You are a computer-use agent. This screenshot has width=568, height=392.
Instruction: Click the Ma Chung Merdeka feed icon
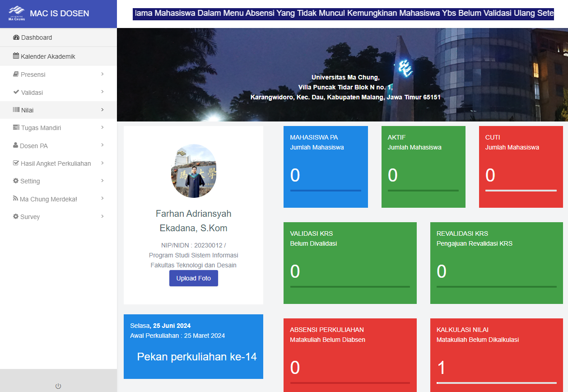click(16, 199)
